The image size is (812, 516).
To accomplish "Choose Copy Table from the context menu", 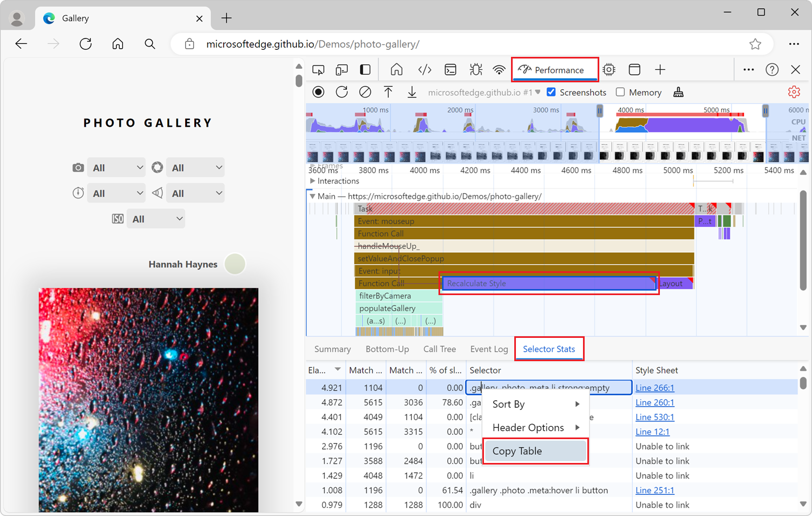I will pyautogui.click(x=518, y=450).
